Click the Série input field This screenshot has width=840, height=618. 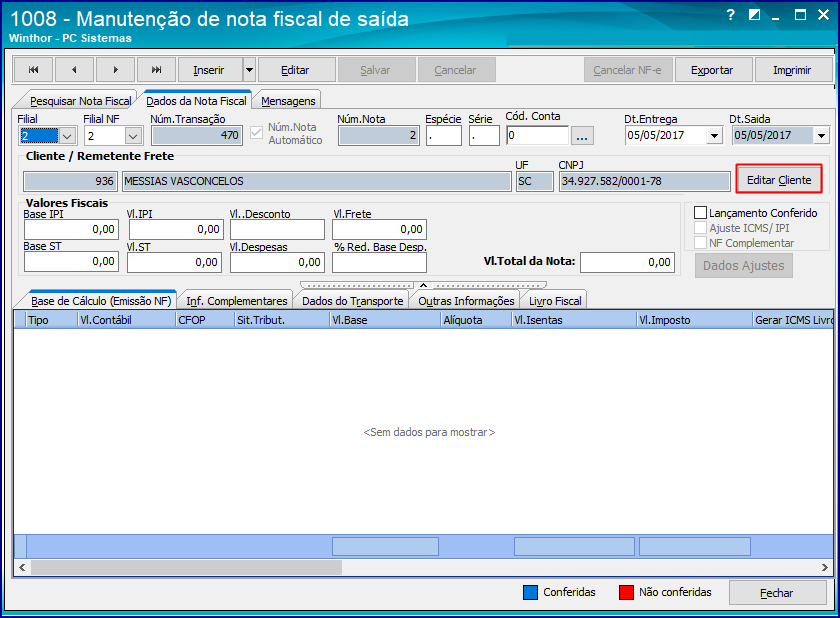(484, 135)
